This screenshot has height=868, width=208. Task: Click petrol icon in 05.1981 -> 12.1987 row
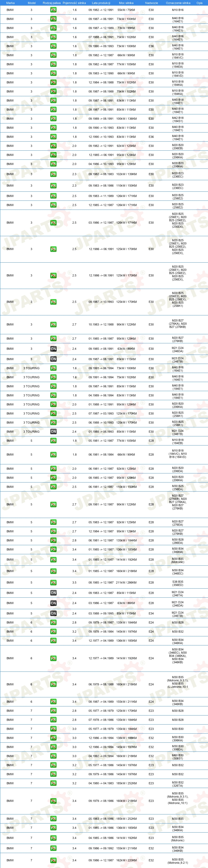click(53, 441)
